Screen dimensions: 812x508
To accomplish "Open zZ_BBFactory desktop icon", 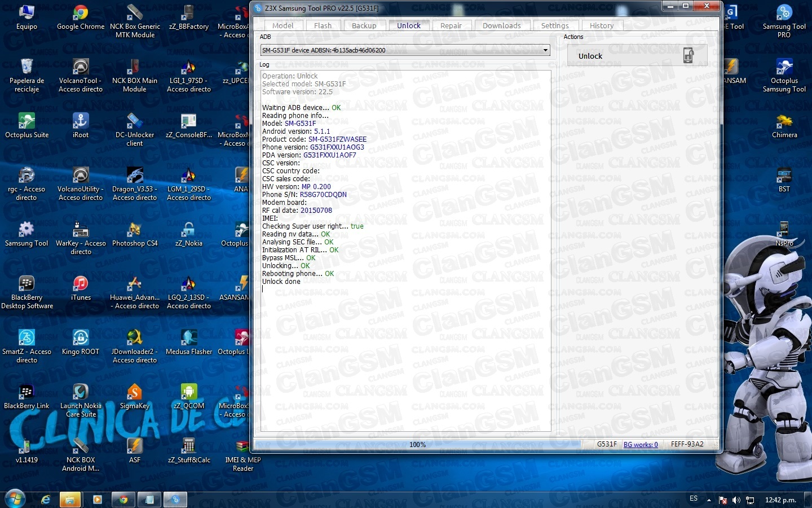I will click(189, 17).
